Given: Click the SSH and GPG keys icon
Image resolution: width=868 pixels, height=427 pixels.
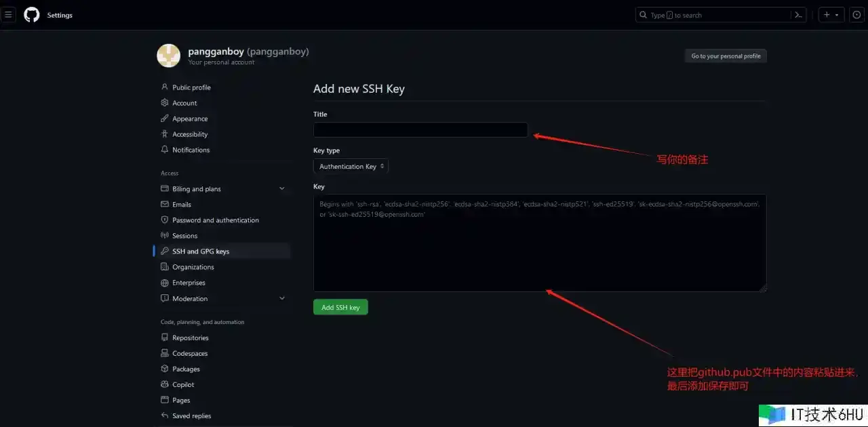Looking at the screenshot, I should tap(165, 251).
